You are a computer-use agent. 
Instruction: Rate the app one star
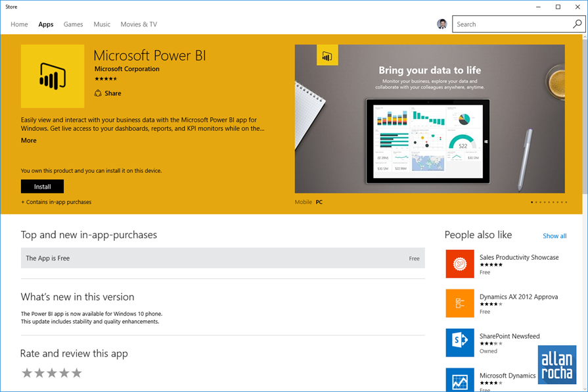(27, 373)
